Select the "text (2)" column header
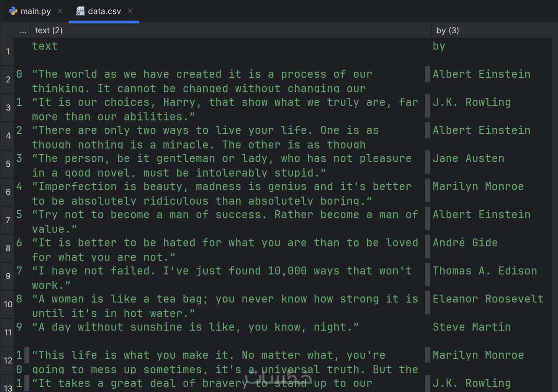Image resolution: width=558 pixels, height=392 pixels. 49,30
